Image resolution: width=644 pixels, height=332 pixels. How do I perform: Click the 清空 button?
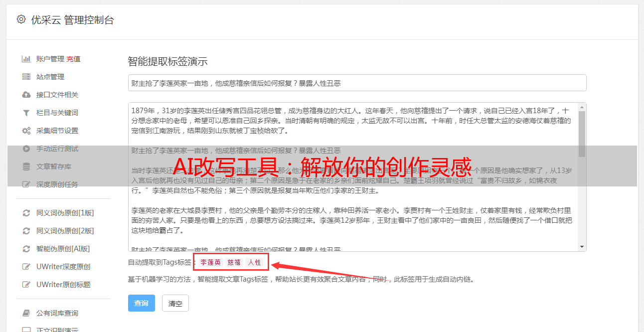[x=175, y=303]
